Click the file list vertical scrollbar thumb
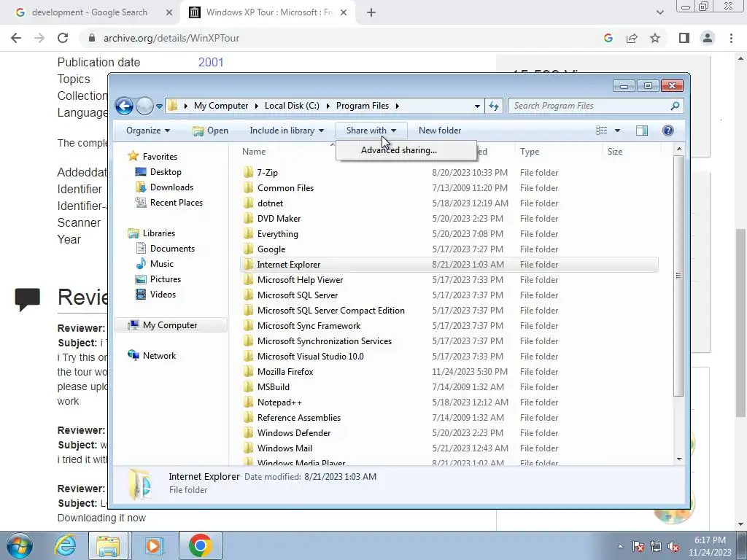The image size is (747, 560). click(x=678, y=276)
